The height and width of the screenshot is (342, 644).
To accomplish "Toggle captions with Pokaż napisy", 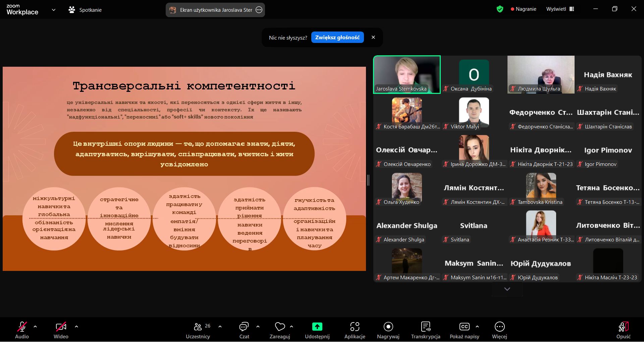I will tap(464, 327).
